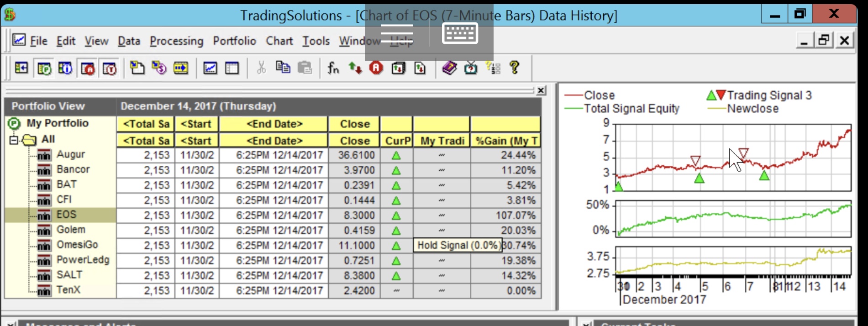Open the Portfolio menu
This screenshot has height=326, width=868.
pyautogui.click(x=234, y=41)
